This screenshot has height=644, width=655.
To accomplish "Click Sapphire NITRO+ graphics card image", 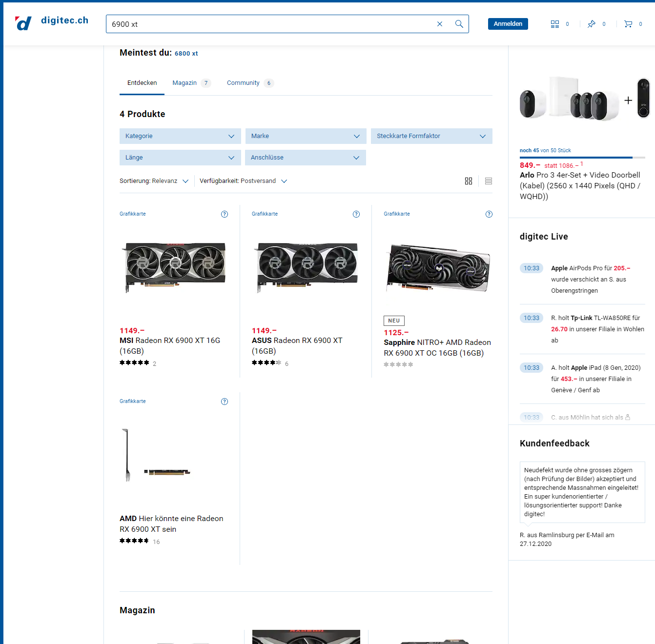I will click(x=438, y=267).
